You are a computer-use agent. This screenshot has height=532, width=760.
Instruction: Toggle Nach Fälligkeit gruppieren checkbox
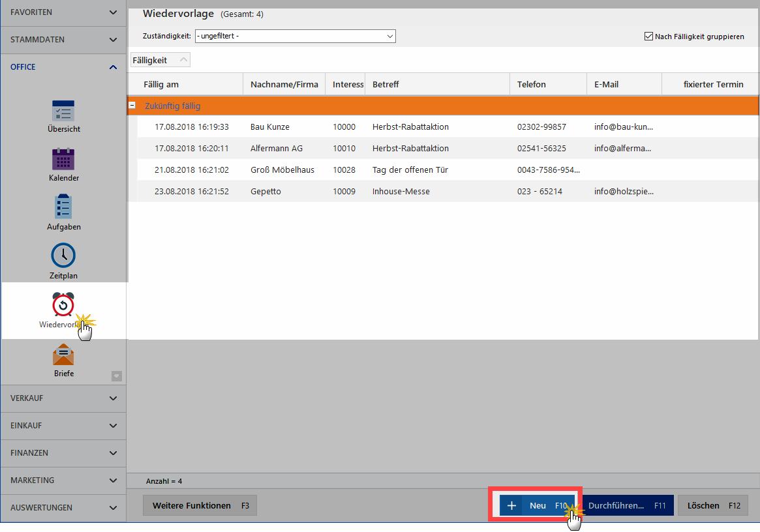[648, 37]
